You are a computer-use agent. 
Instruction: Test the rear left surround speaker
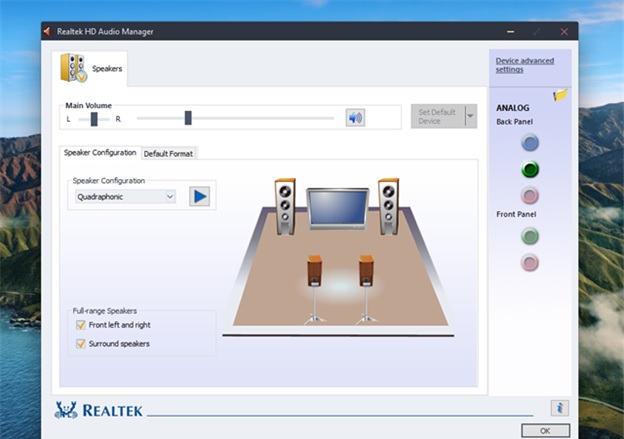[x=314, y=289]
